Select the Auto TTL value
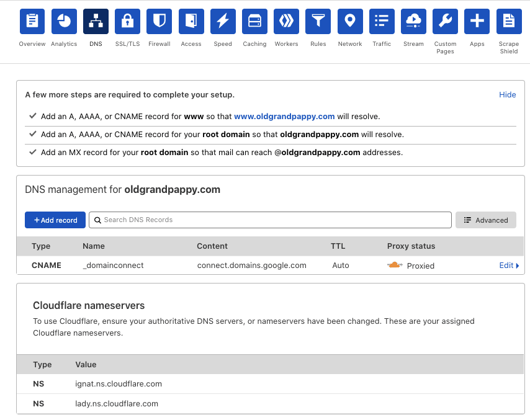Screen dimensions: 530x420 340,266
